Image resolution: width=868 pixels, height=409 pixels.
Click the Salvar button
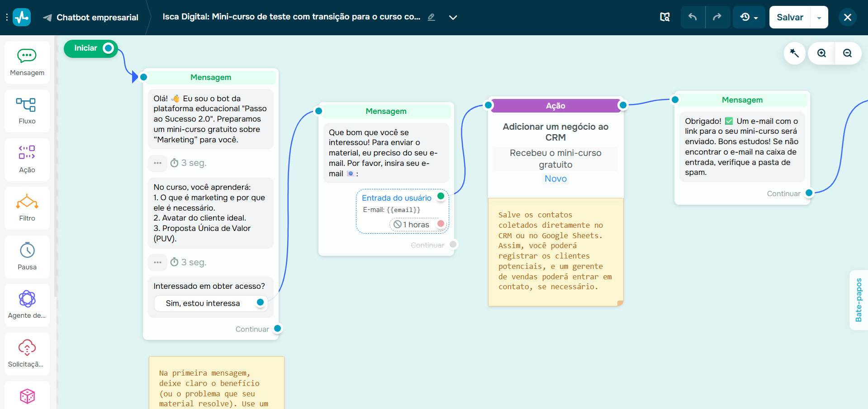coord(789,17)
